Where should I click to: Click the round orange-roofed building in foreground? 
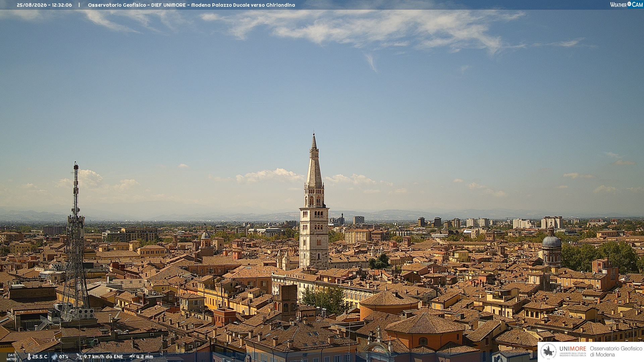(x=389, y=303)
